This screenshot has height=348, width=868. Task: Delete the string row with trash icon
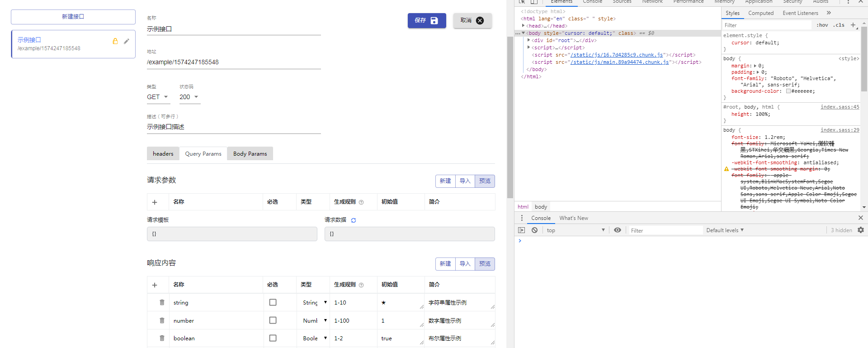162,302
